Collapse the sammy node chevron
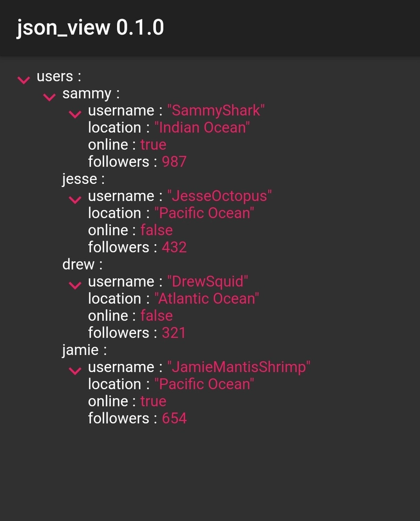Screen dimensions: 420x521 49,97
